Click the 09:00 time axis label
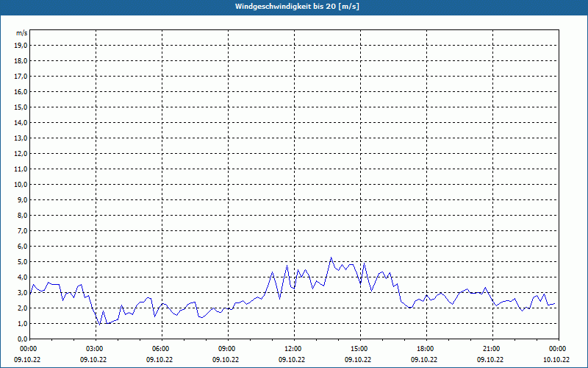 [x=227, y=349]
